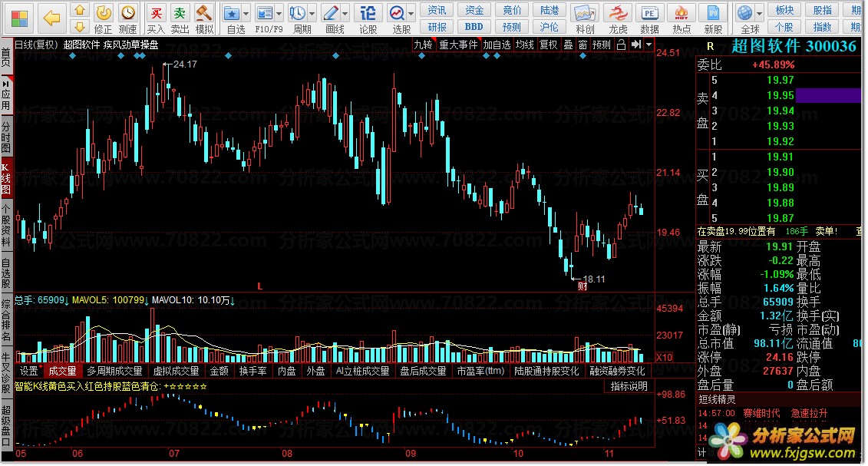Open the 论股 discussion icon
This screenshot has width=868, height=466.
coord(368,13)
